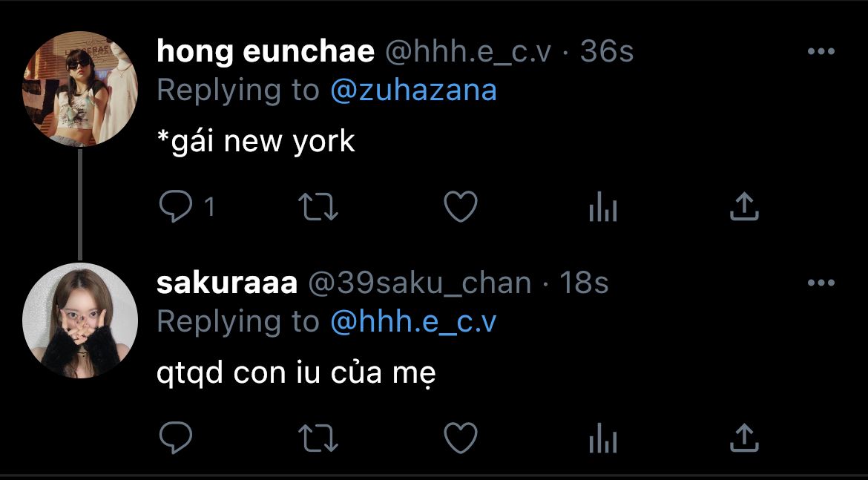
Task: Retweet hong eunchae's gái new york post
Action: pos(318,206)
